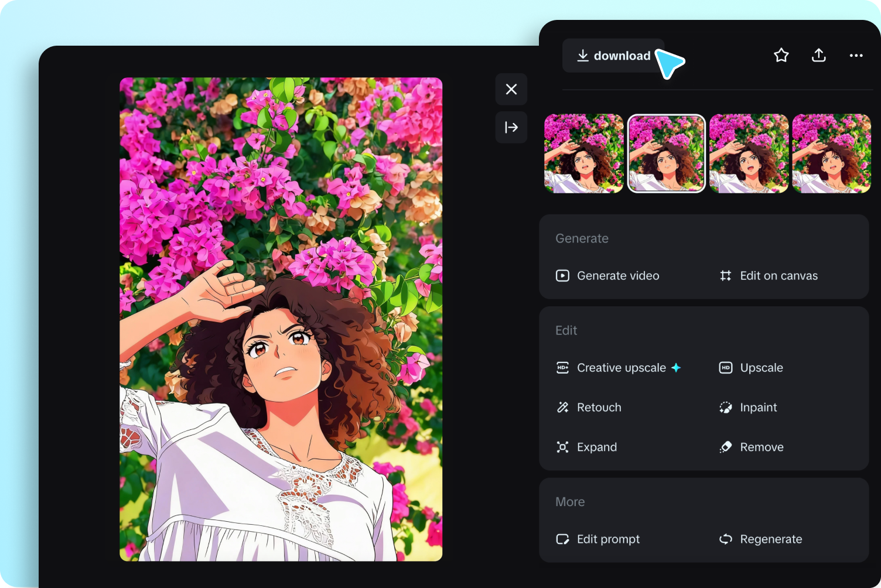Select the last image variation thumbnail
Viewport: 881px width, 588px height.
pyautogui.click(x=831, y=153)
